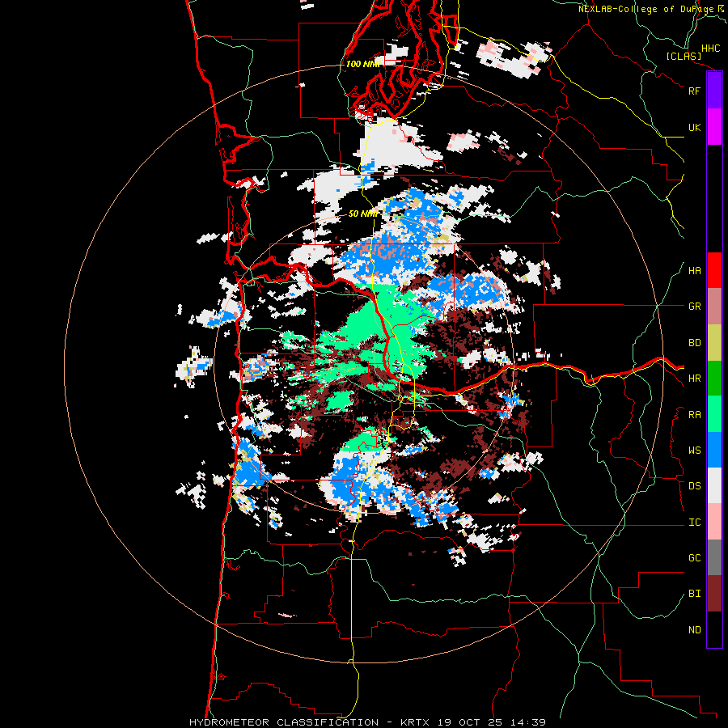
Task: Click the BI legend label
Action: coord(694,594)
